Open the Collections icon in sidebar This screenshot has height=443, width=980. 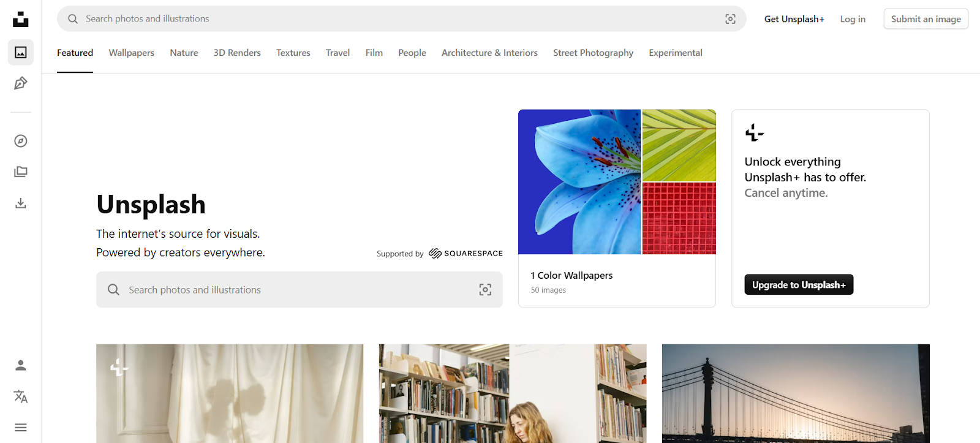pos(21,172)
